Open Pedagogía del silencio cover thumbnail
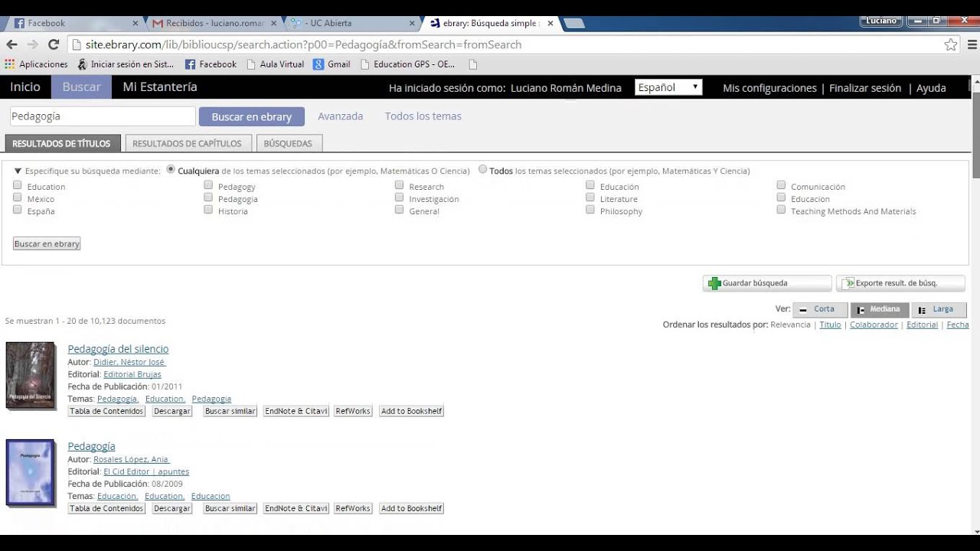This screenshot has width=980, height=551. [x=30, y=375]
